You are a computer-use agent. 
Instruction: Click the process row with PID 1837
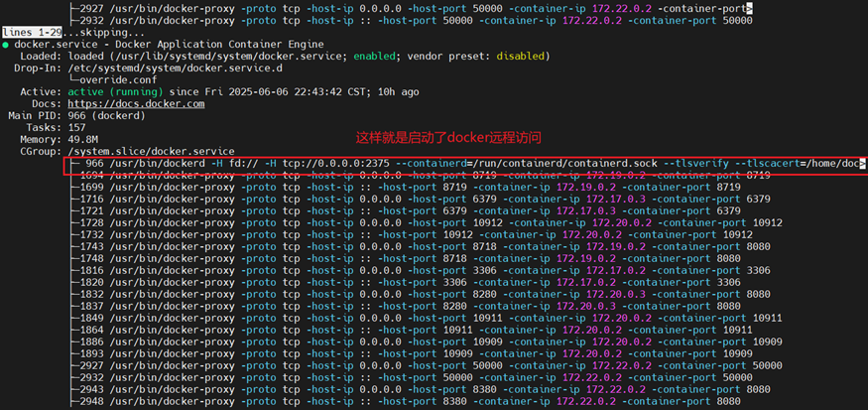407,307
